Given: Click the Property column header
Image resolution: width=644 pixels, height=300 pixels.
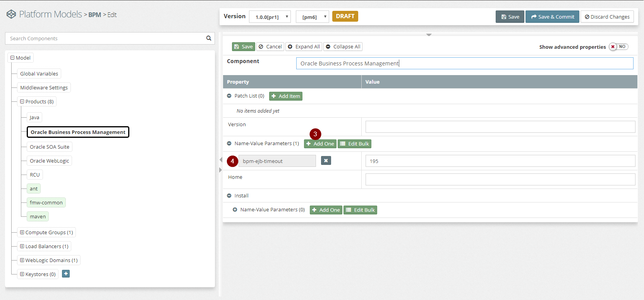Looking at the screenshot, I should pyautogui.click(x=292, y=82).
